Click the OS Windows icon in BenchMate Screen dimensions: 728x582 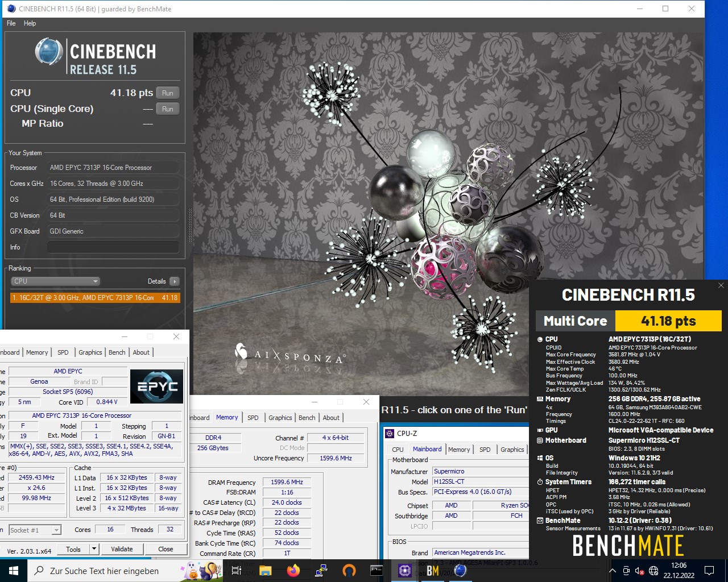[540, 458]
